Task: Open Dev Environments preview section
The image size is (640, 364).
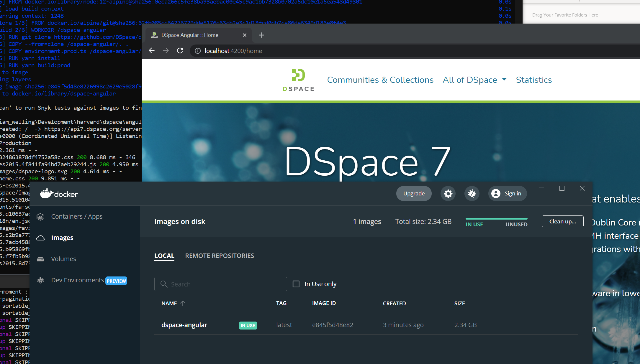Action: click(77, 280)
